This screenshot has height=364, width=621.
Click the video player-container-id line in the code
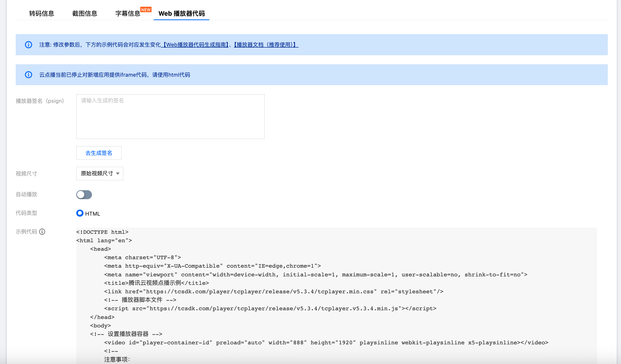326,343
